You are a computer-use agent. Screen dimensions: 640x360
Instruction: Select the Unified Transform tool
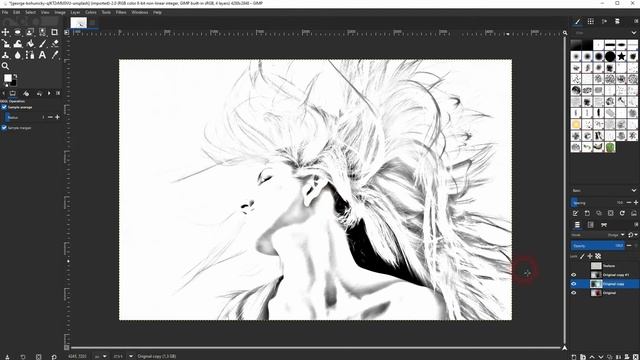[x=6, y=43]
